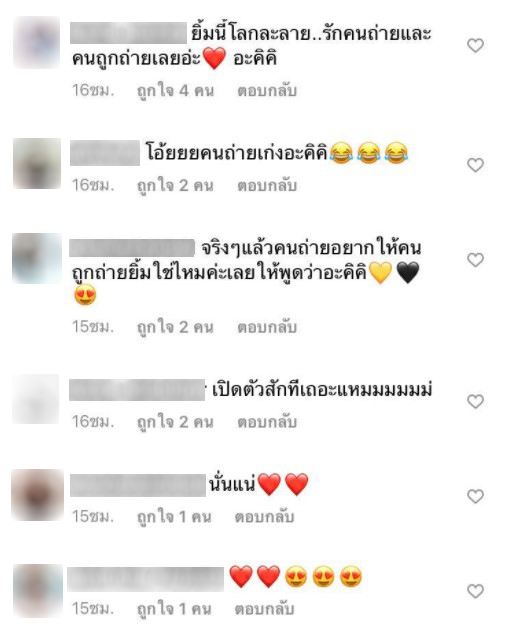Reply to the 'จริงๆแล้วคนถ่าย' comment

267,327
